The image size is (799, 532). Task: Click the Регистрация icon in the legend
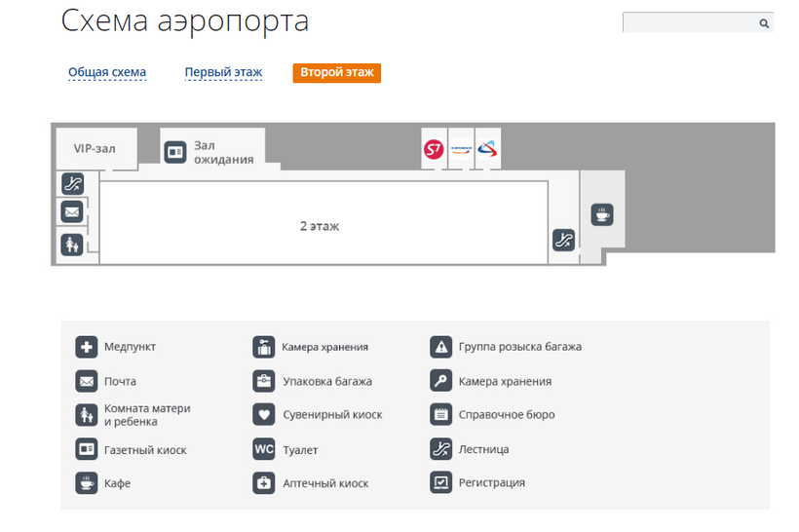click(x=441, y=482)
